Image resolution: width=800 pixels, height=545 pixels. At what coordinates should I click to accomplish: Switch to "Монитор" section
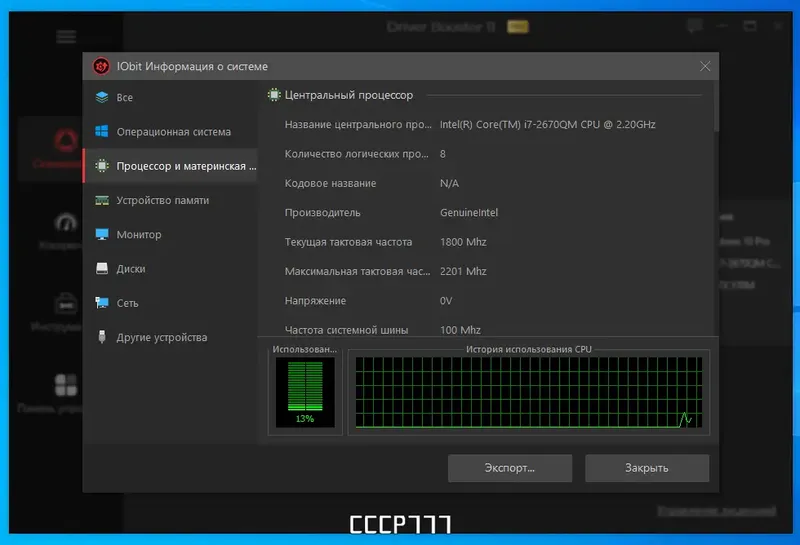[x=170, y=234]
